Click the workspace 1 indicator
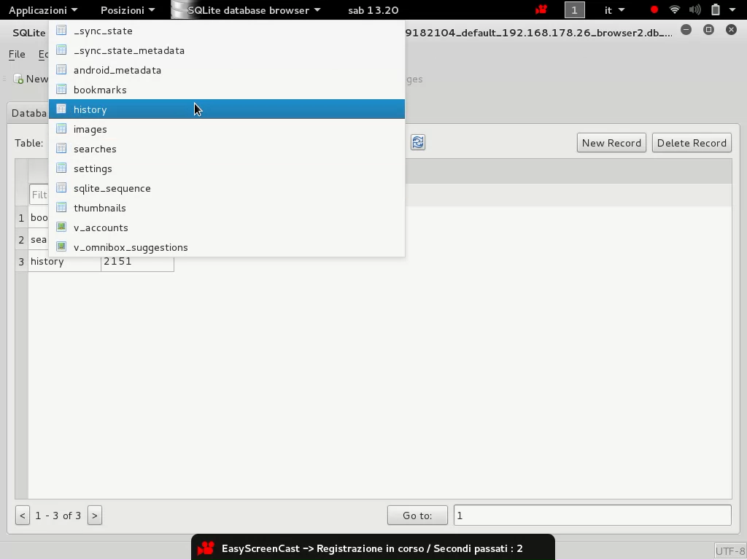Viewport: 747px width, 560px height. coord(575,10)
